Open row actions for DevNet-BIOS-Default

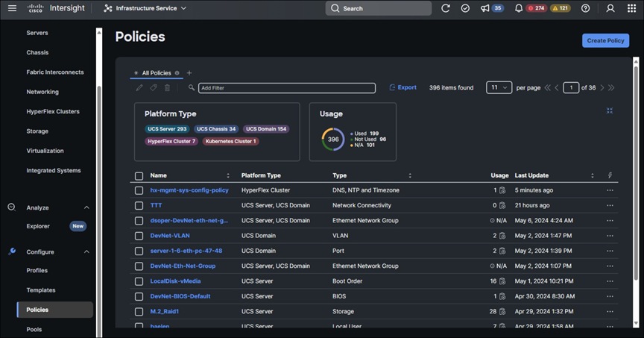click(x=610, y=296)
